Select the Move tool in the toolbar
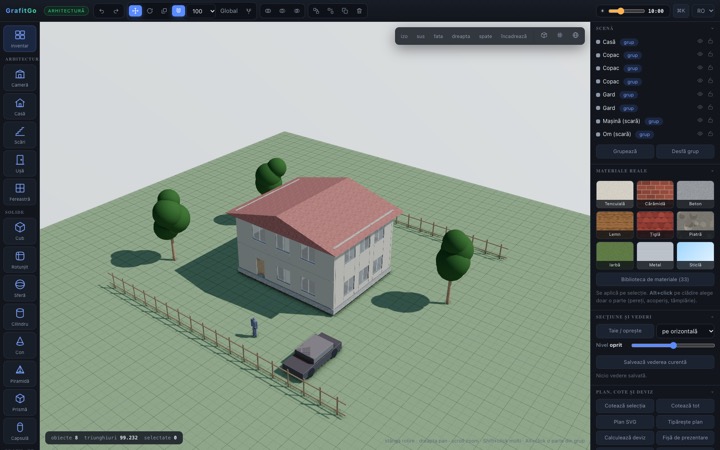 pos(135,11)
